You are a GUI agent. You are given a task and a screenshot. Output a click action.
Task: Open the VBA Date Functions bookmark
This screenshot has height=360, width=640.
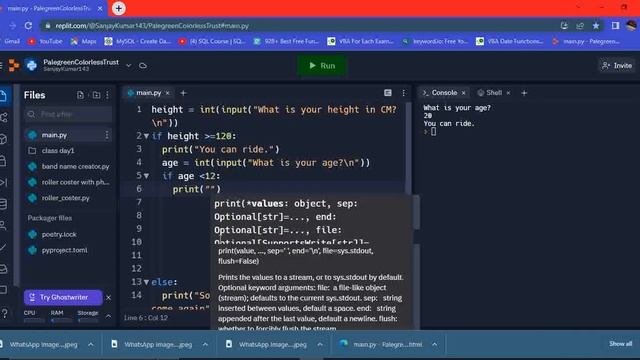pos(510,41)
